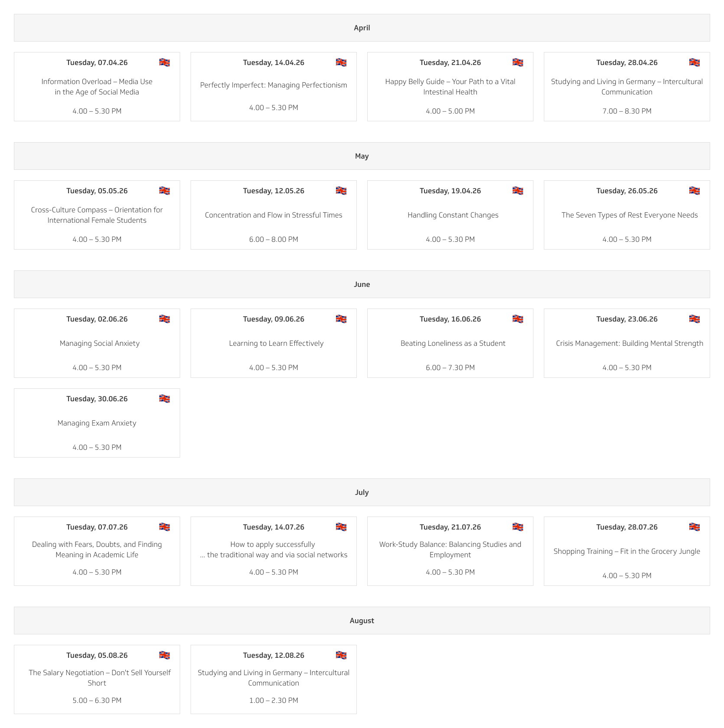Open "Shopping Training – Fit in the Grocery Jungle"
The height and width of the screenshot is (728, 724).
626,551
